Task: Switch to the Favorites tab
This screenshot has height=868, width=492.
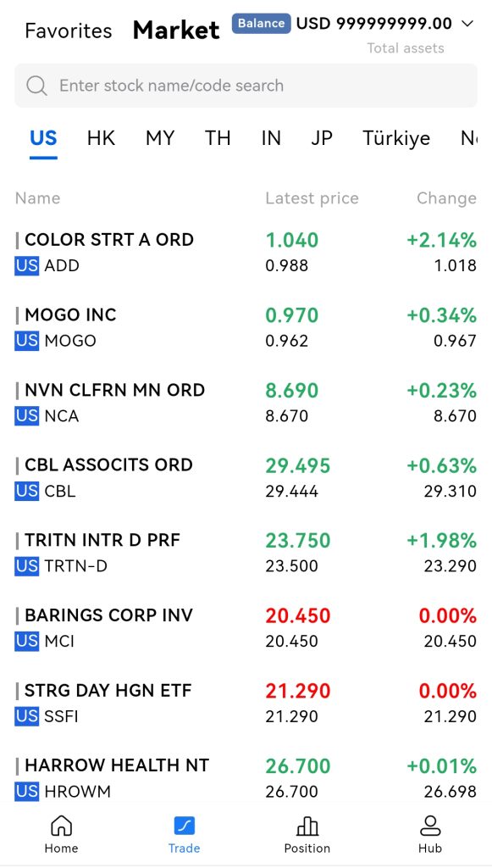Action: (x=69, y=31)
